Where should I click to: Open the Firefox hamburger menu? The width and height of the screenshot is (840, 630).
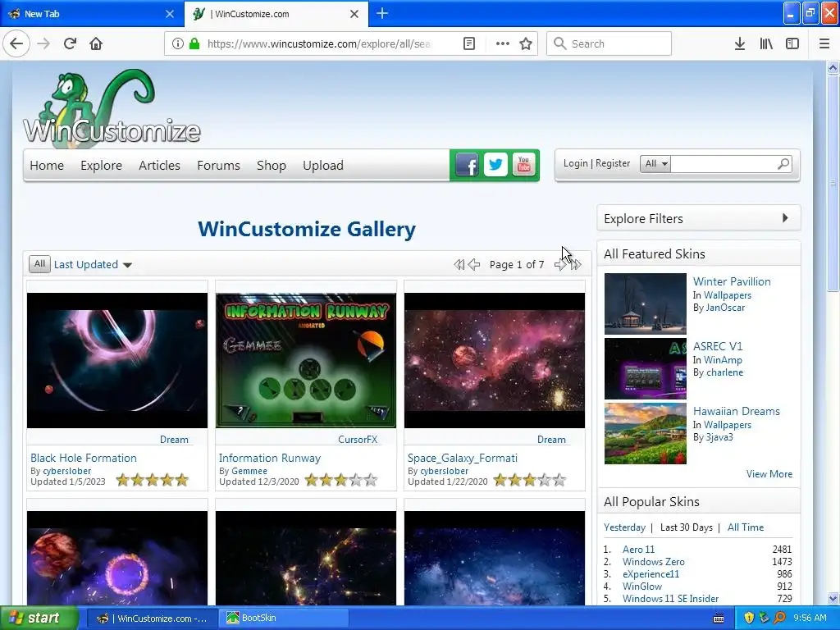[824, 43]
